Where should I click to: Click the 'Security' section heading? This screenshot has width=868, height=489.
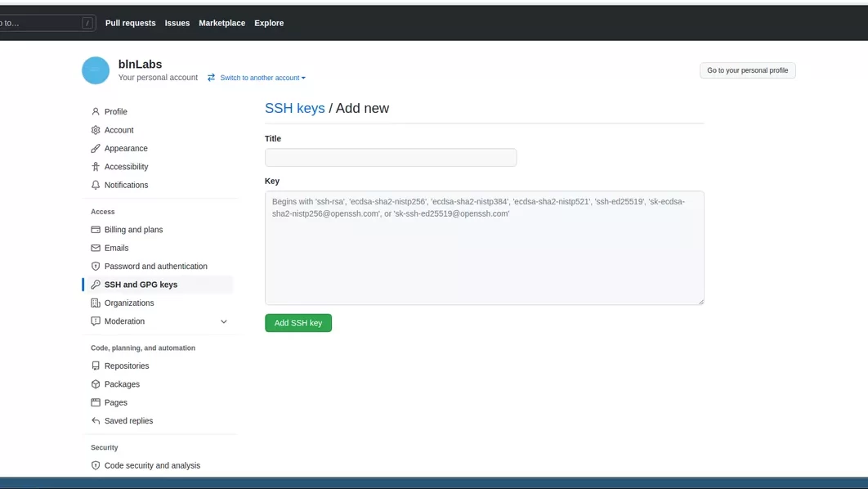[x=104, y=447]
